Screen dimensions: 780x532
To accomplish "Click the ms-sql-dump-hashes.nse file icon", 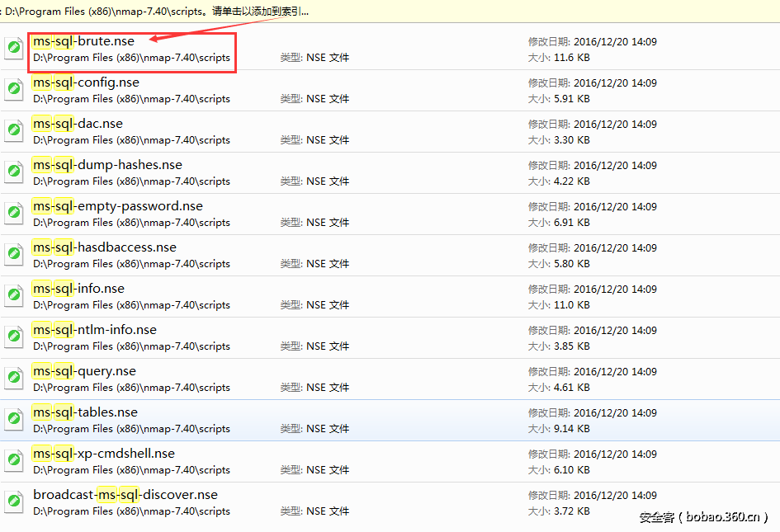I will click(14, 172).
